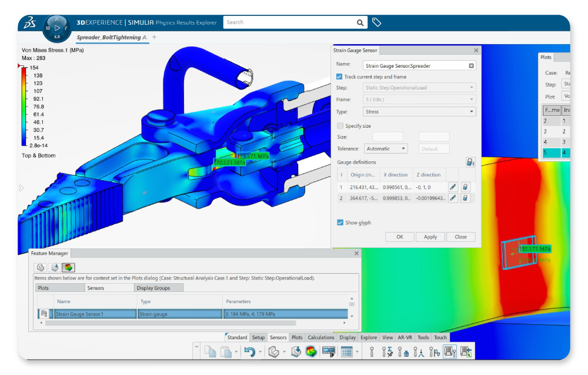Select the Strain Gauge Sensor.1 row name
The height and width of the screenshot is (375, 588).
[x=95, y=314]
